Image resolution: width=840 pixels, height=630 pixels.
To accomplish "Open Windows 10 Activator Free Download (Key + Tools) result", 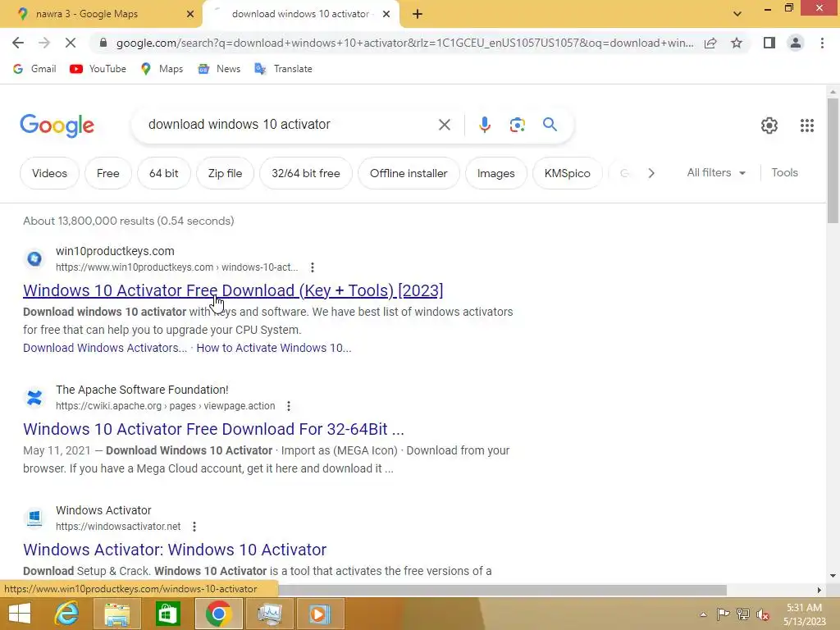I will click(x=233, y=290).
